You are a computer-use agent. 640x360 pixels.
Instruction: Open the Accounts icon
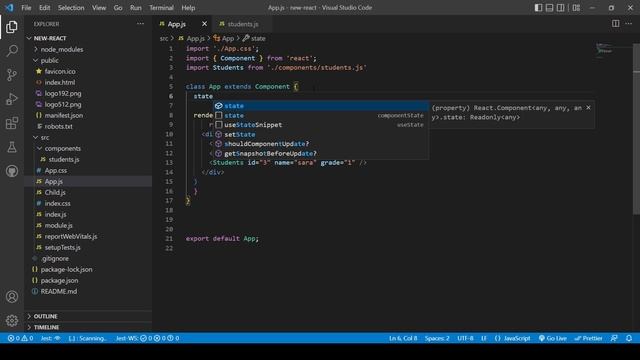tap(12, 297)
